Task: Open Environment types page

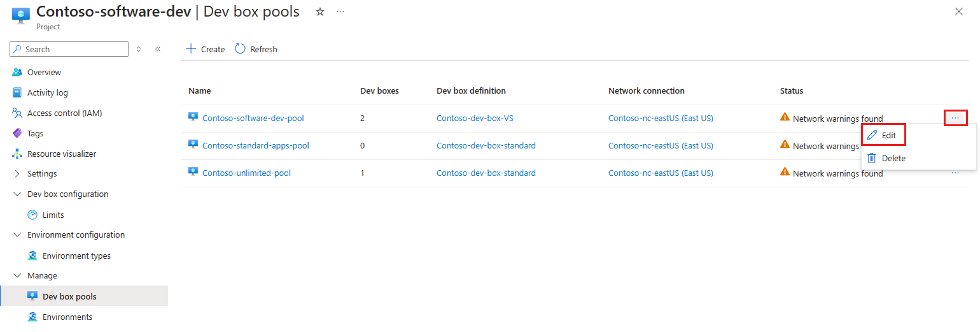Action: coord(76,256)
